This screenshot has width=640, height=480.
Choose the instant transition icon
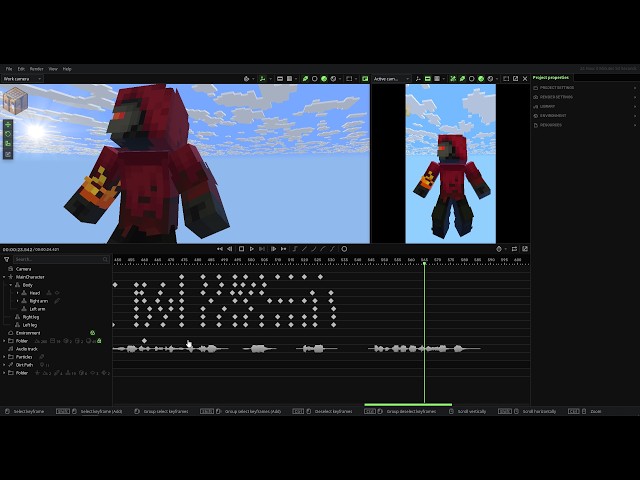295,249
